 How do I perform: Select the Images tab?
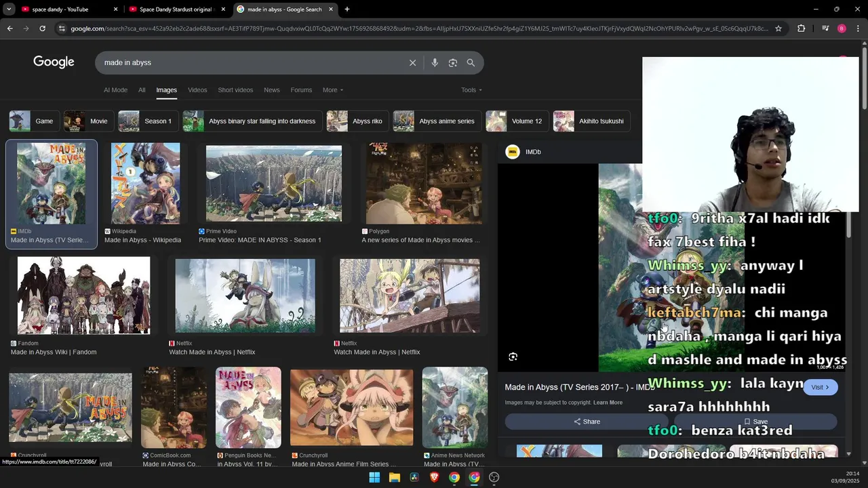[166, 90]
